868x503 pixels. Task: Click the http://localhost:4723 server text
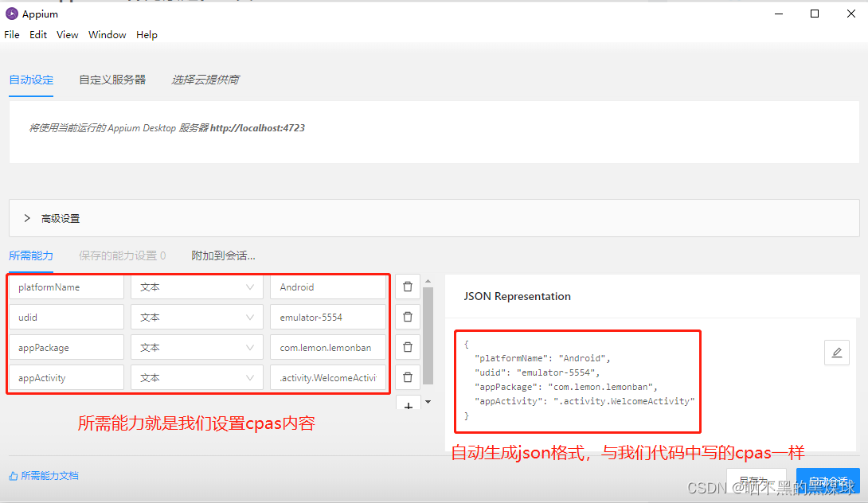tap(257, 128)
